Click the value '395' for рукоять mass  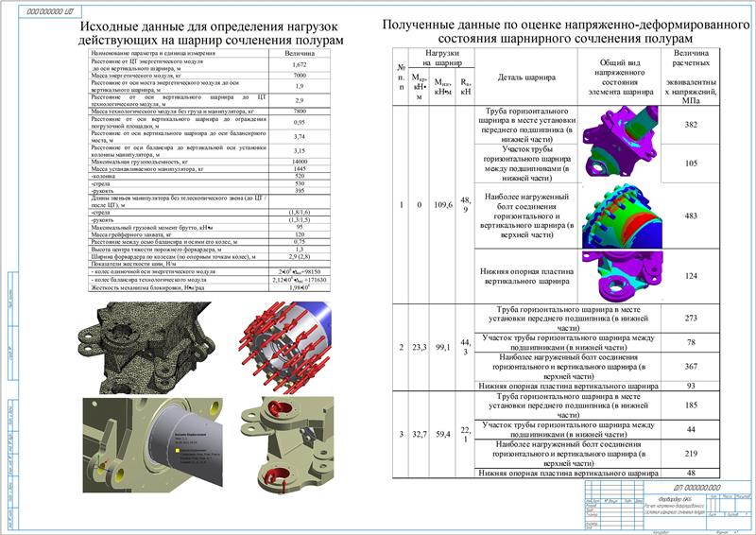pyautogui.click(x=300, y=191)
